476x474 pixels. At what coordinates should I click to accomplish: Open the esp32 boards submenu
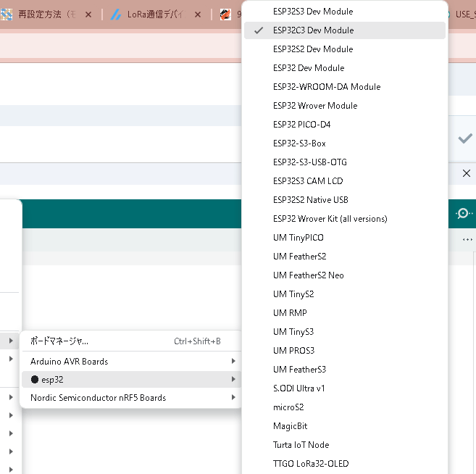[x=131, y=379]
